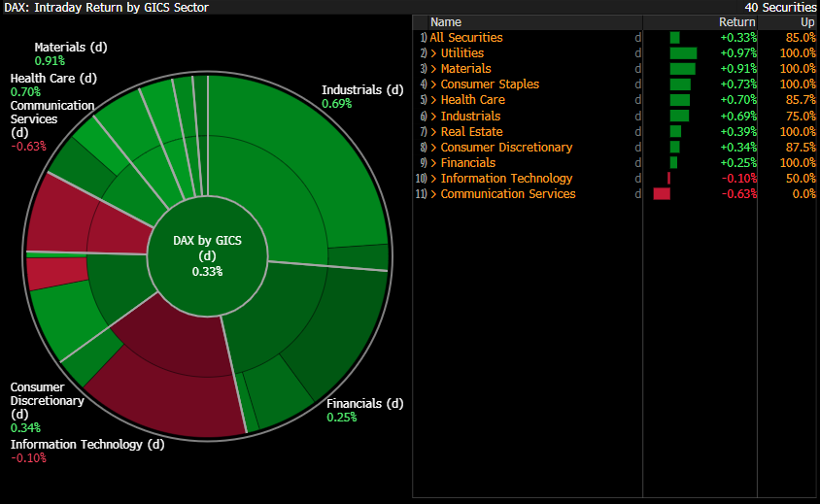Click the Utilities green return bar
Viewport: 820px width, 504px height.
[x=684, y=52]
